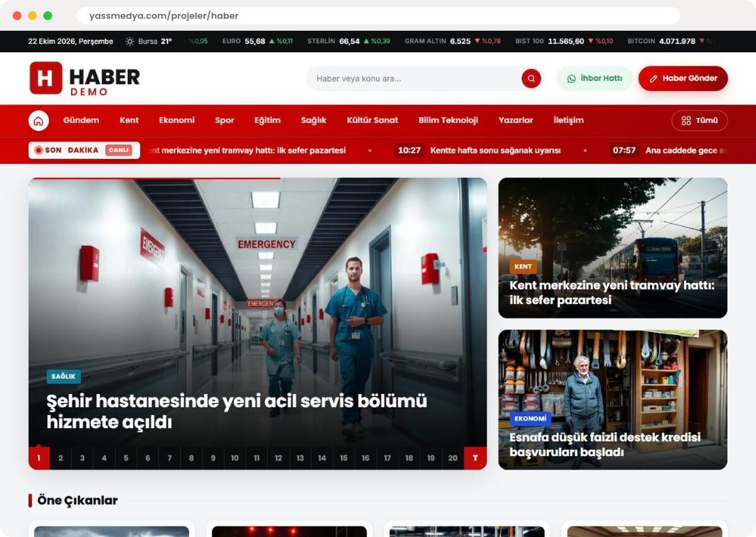Open the Yazarlar menu item
This screenshot has height=537, width=756.
[x=515, y=120]
